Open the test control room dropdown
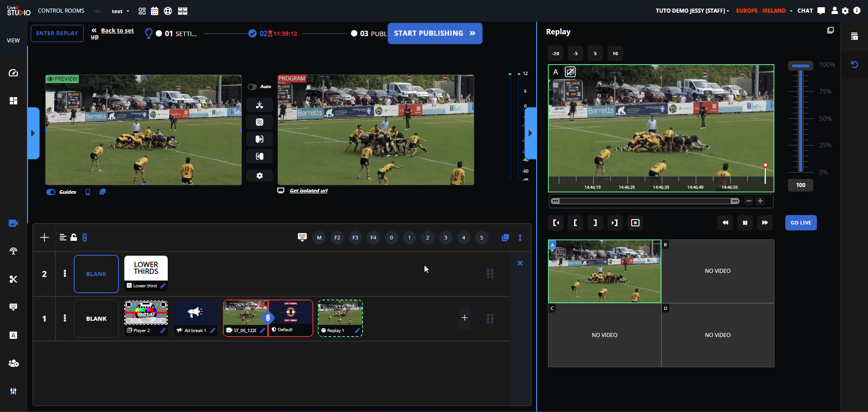868x412 pixels. coord(120,11)
